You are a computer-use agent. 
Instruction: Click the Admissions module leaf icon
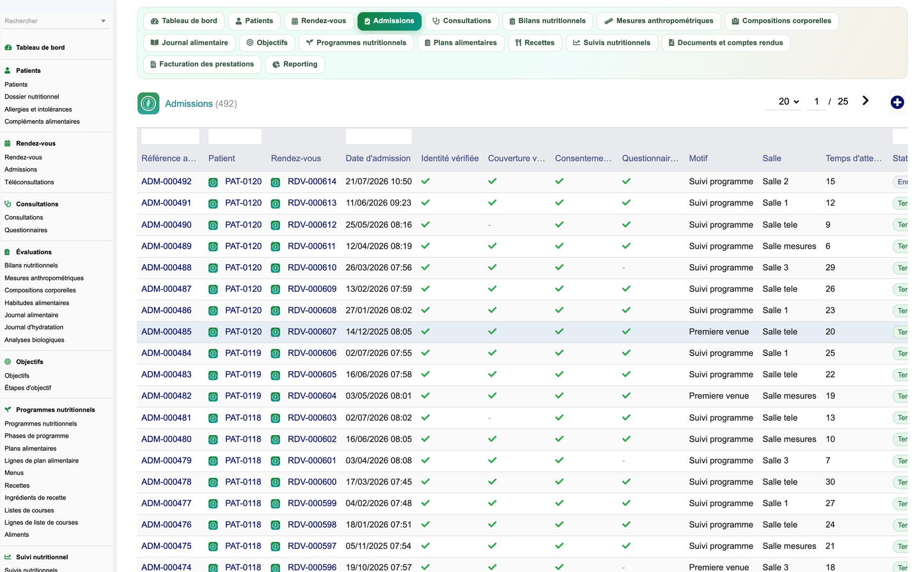148,104
